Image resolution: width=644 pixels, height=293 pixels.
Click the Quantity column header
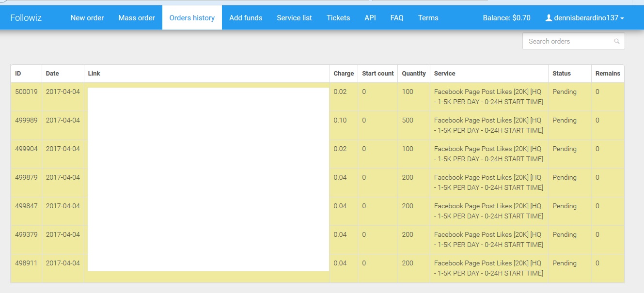(x=414, y=74)
